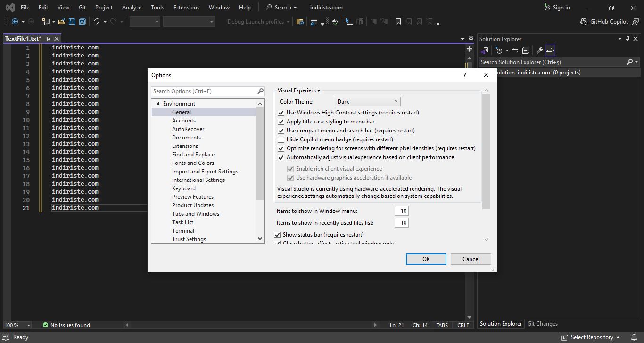Toggle a bookmark with the toolbar bookmark icon
Viewport: 644px width, 343px height.
point(398,22)
